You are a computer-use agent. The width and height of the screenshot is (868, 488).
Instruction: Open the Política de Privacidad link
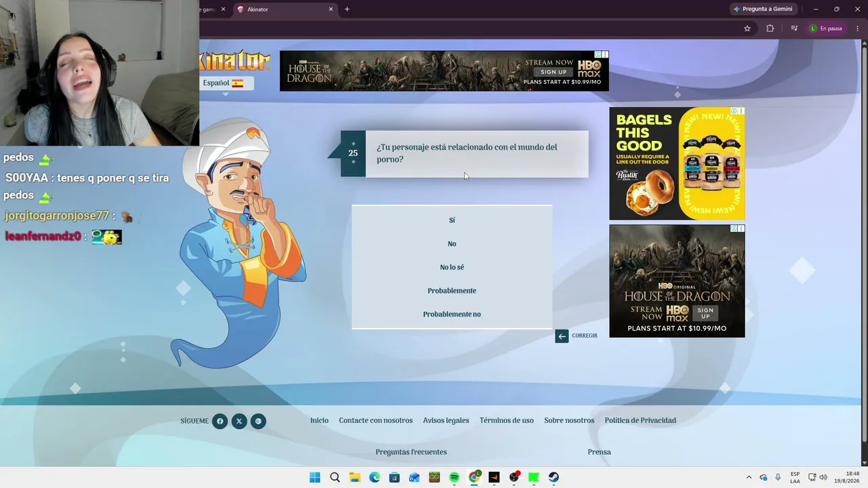(x=640, y=421)
